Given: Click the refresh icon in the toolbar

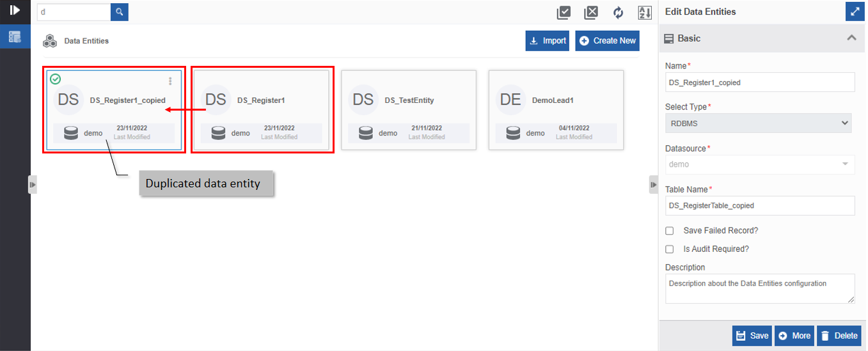Looking at the screenshot, I should (618, 13).
